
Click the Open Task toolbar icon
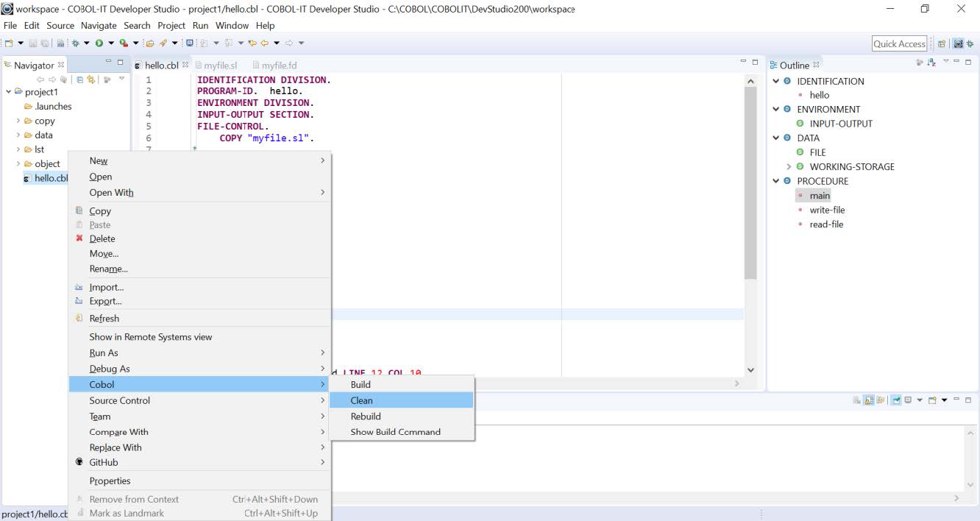tap(150, 42)
